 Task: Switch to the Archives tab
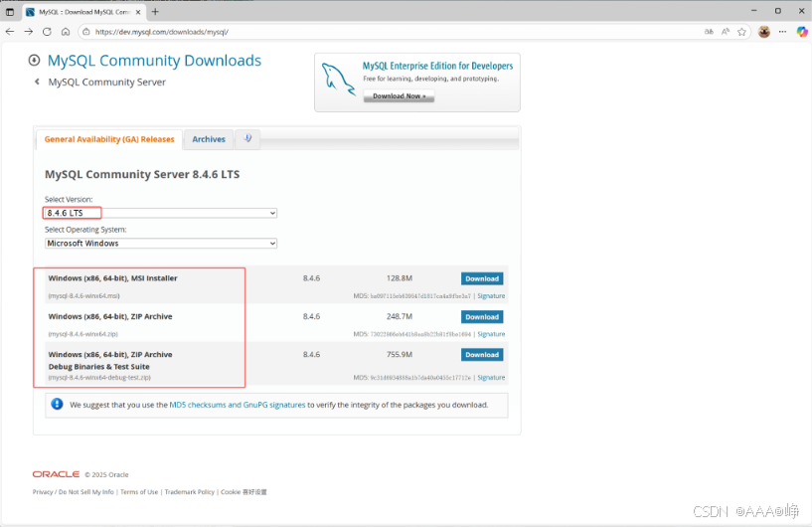tap(209, 139)
